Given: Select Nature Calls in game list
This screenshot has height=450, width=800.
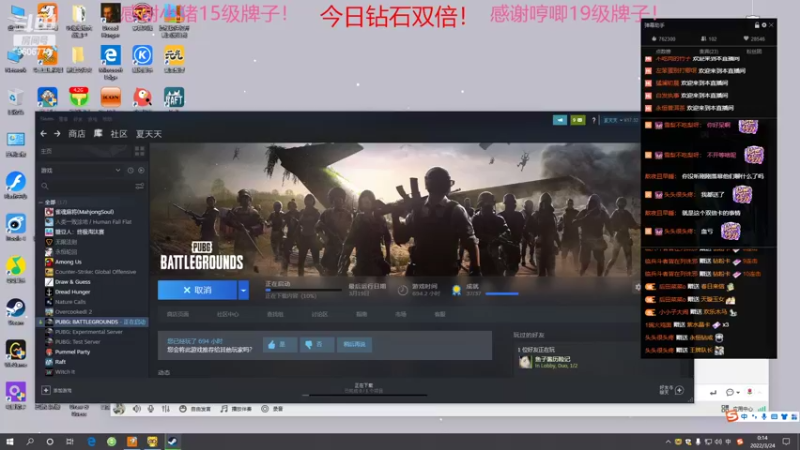Looking at the screenshot, I should (x=70, y=302).
